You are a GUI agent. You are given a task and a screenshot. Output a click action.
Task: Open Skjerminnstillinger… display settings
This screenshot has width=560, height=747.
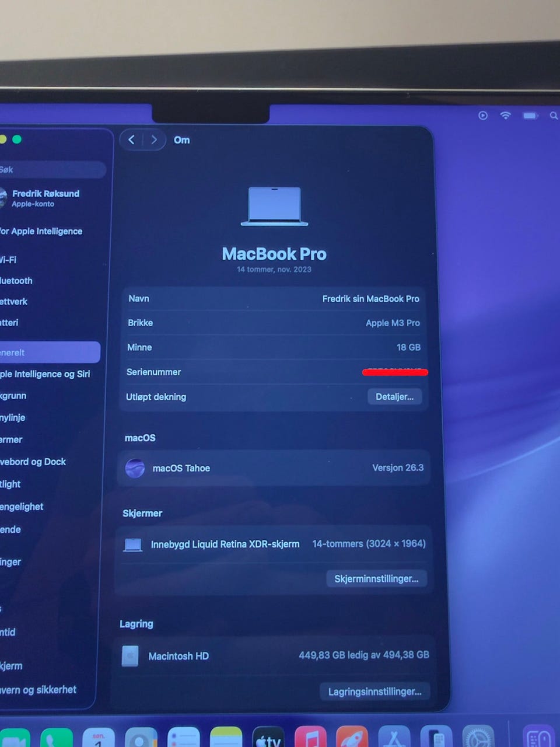[x=376, y=579]
